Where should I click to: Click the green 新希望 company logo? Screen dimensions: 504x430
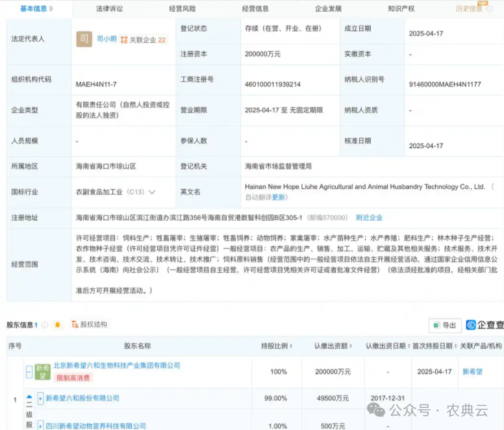[x=43, y=372]
